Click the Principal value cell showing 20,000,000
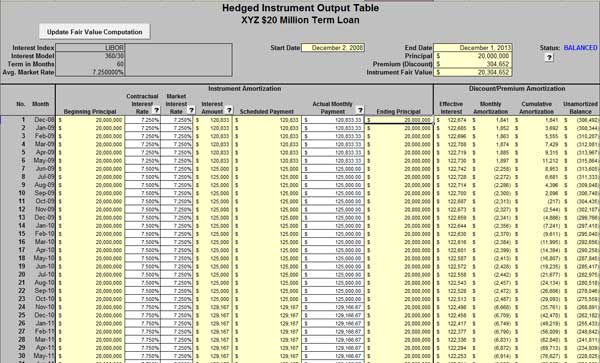 [473, 56]
